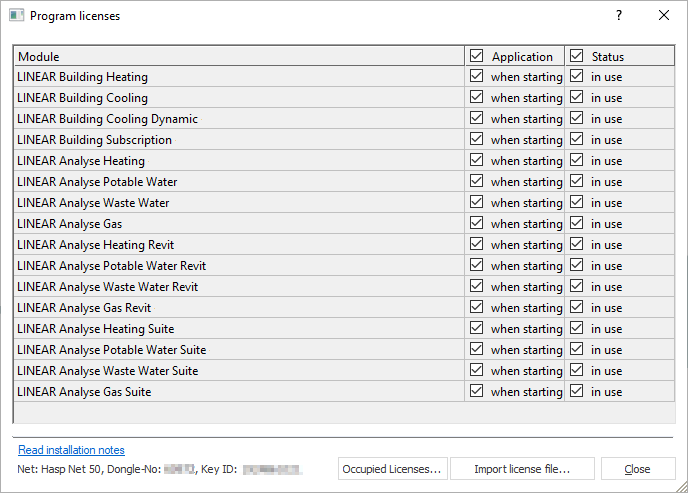The image size is (688, 493).
Task: Toggle Status checkbox for LINEAR Analyse Heating
Action: point(577,161)
